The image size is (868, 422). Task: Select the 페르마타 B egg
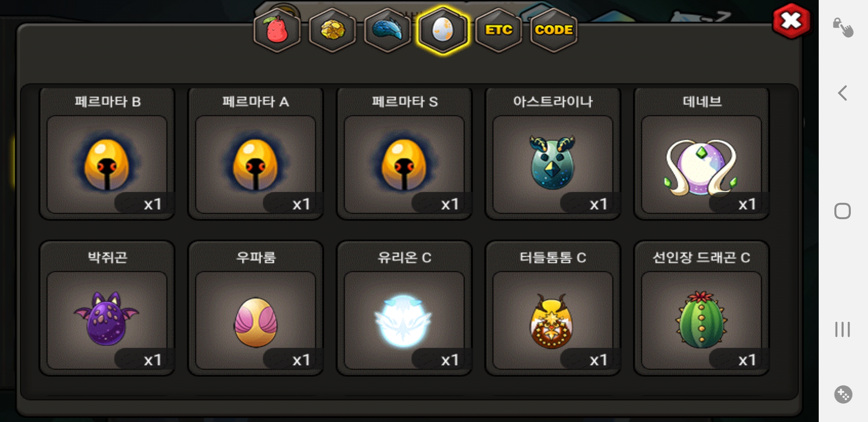[x=107, y=154]
